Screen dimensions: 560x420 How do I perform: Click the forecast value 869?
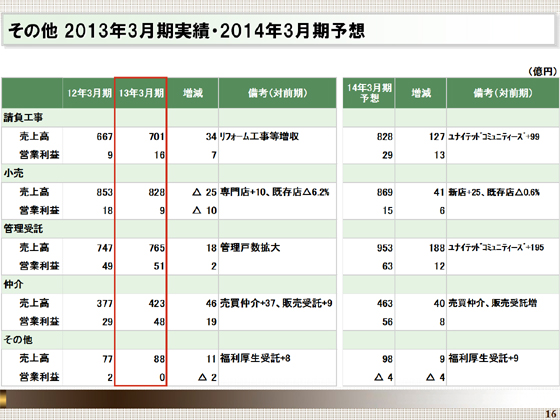point(385,192)
